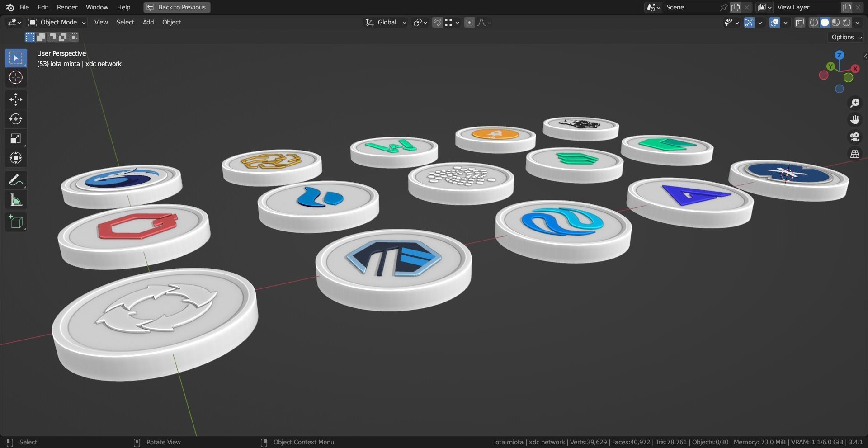Viewport: 868px width, 448px height.
Task: Toggle X-ray mode
Action: [x=800, y=22]
